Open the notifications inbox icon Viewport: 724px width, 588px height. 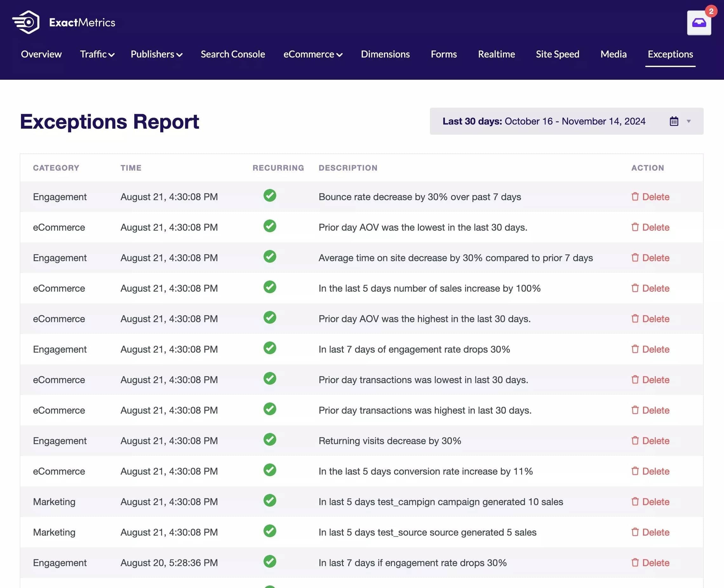pyautogui.click(x=699, y=23)
